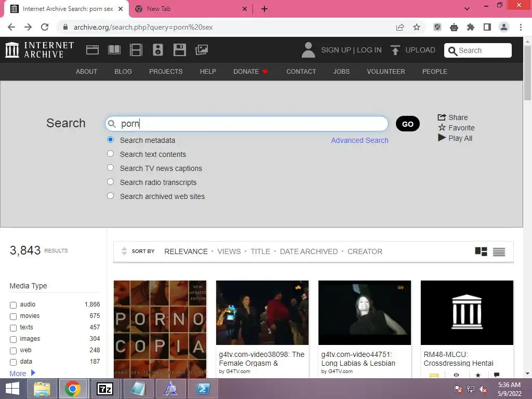The width and height of the screenshot is (532, 399).
Task: Open the BLOG navigation link
Action: click(123, 72)
